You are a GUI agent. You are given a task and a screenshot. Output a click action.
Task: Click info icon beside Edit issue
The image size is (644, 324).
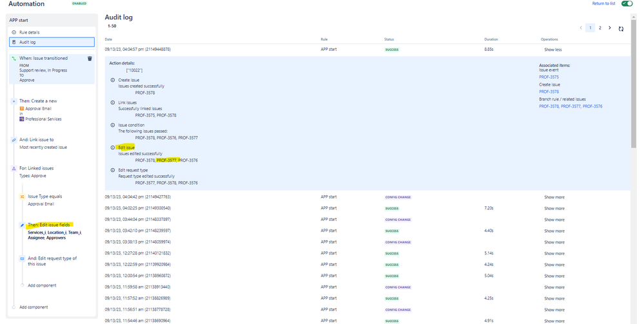(113, 148)
